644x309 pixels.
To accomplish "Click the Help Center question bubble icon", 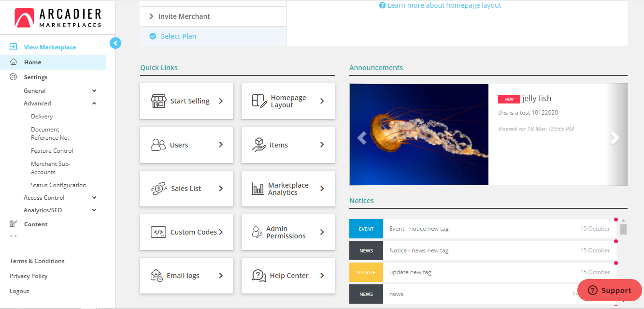I will (259, 276).
